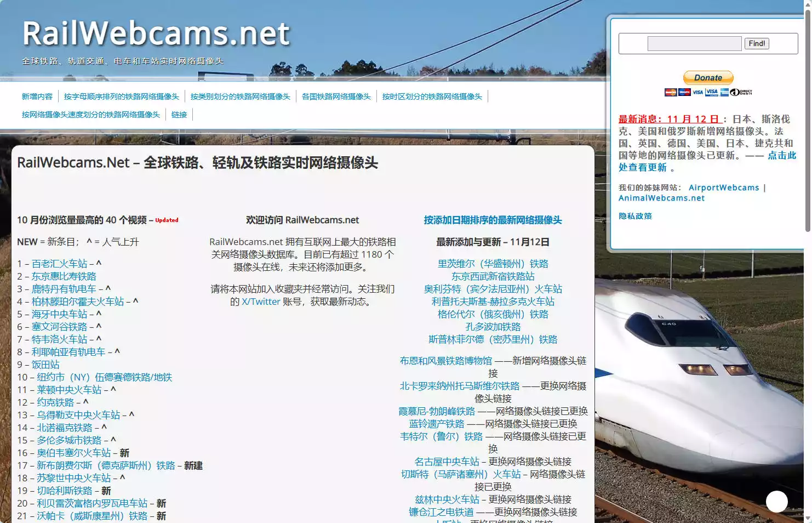Open 按字母顺序排列的铁路网络摄像头 menu
The height and width of the screenshot is (523, 812).
122,96
